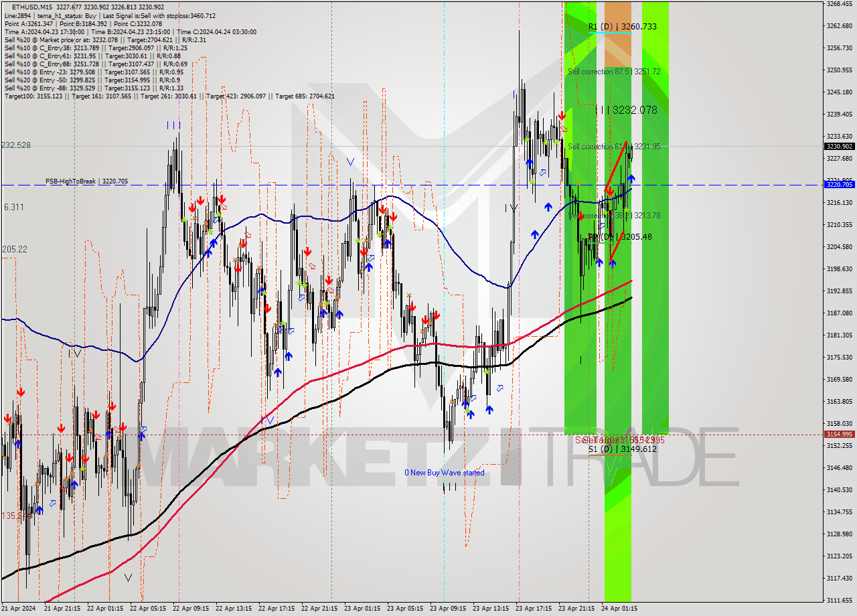Click the S1 (D) | 3149.612 pivot label
857x616 pixels.
click(x=622, y=449)
